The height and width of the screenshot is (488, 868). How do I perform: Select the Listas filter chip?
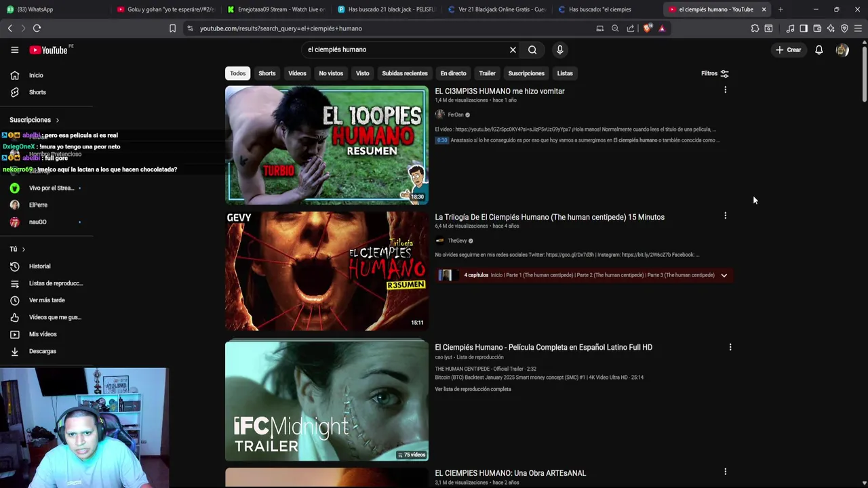point(565,73)
